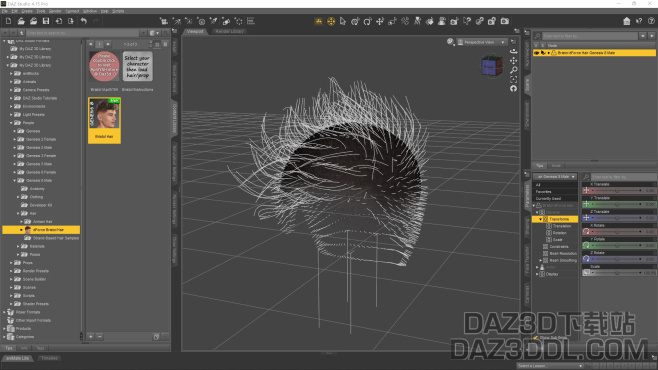
Task: Click the draw style sphere icon
Action: (x=450, y=42)
